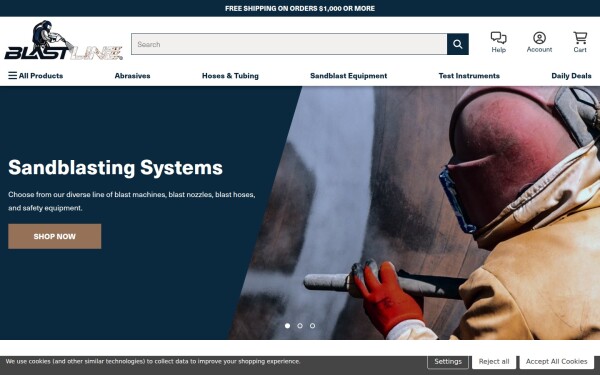Click Accept All Cookies
This screenshot has width=600, height=375.
point(556,362)
